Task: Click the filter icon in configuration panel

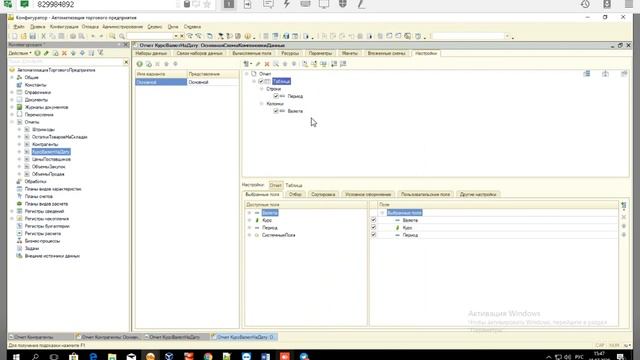Action: [100, 53]
